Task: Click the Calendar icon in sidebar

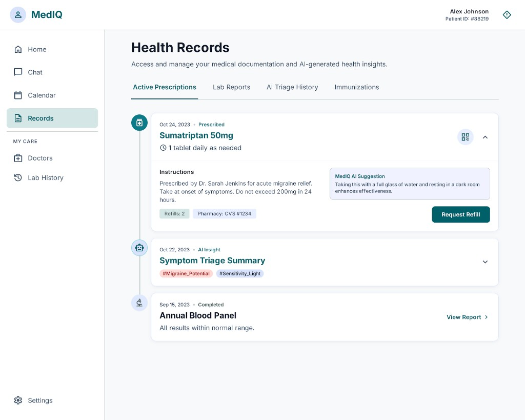Action: pos(18,95)
